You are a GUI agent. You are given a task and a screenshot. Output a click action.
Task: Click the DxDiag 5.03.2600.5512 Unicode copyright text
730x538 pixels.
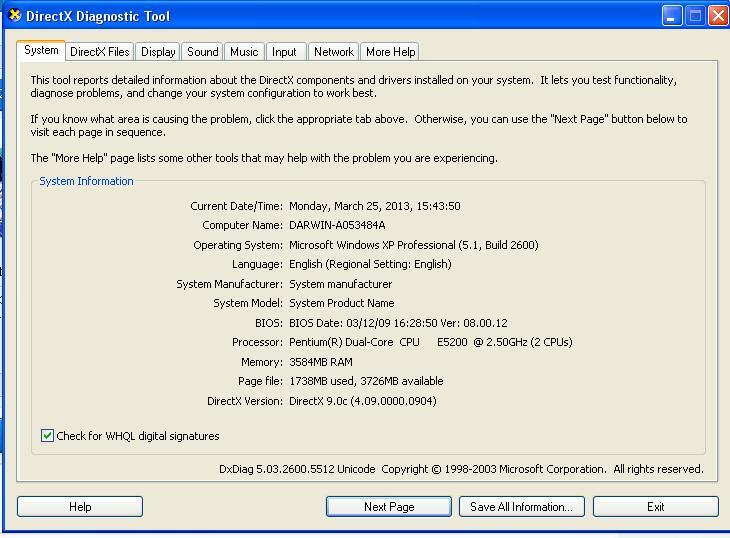[x=461, y=469]
